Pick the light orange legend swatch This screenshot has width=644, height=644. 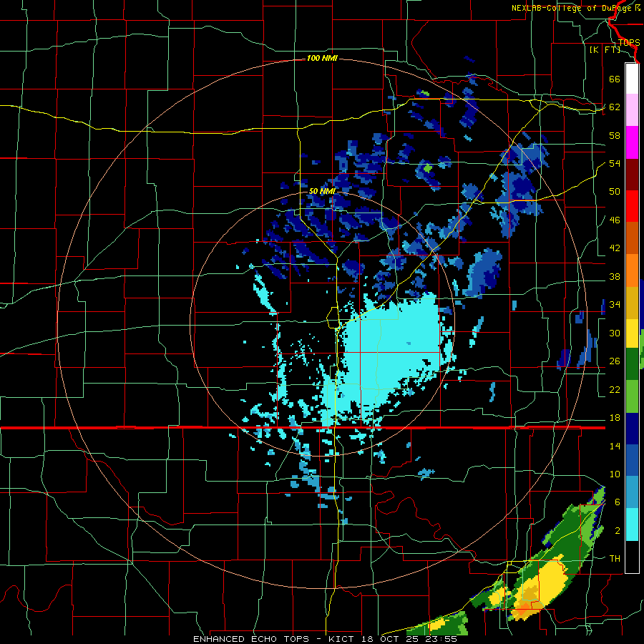click(632, 270)
